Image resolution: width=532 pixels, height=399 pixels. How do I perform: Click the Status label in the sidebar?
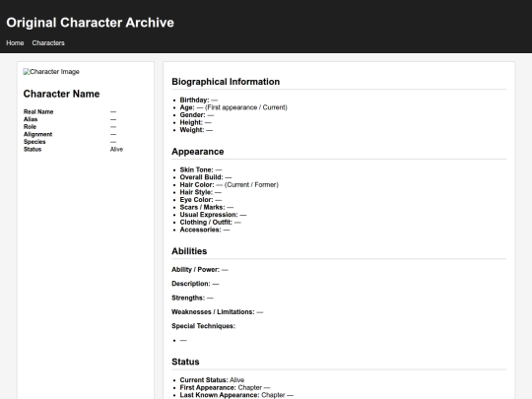click(33, 150)
